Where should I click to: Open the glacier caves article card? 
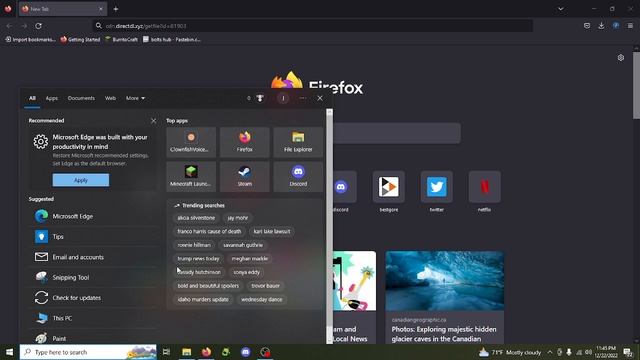[444, 298]
